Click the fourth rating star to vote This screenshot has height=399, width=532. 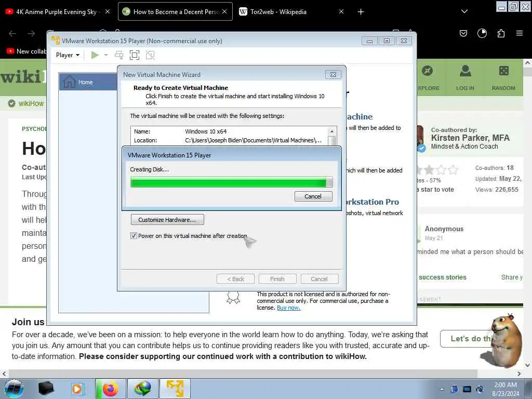441,170
